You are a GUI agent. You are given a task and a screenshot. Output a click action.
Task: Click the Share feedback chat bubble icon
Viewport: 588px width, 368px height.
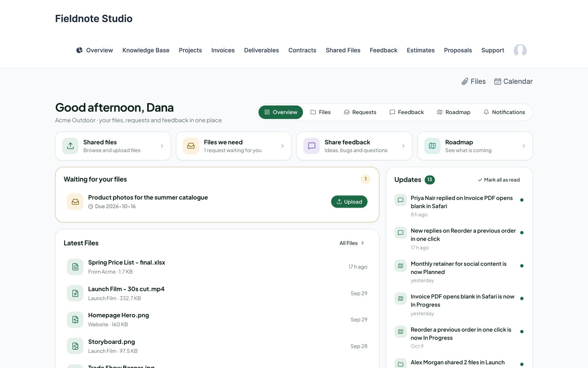click(312, 146)
